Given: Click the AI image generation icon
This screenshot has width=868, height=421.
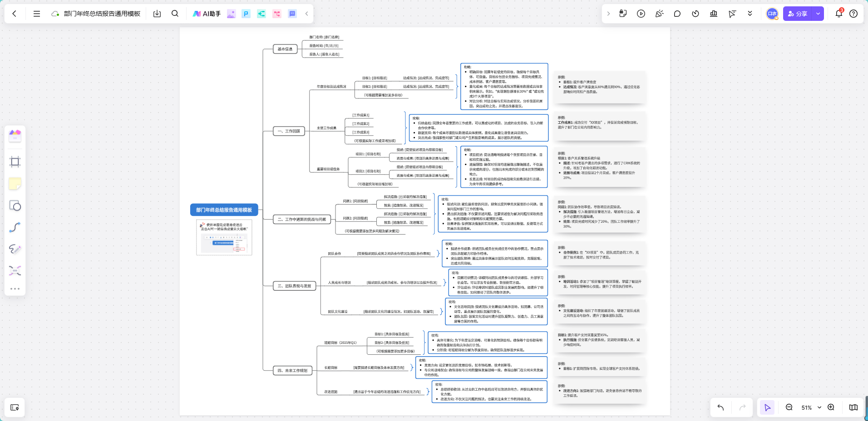Looking at the screenshot, I should click(x=231, y=14).
